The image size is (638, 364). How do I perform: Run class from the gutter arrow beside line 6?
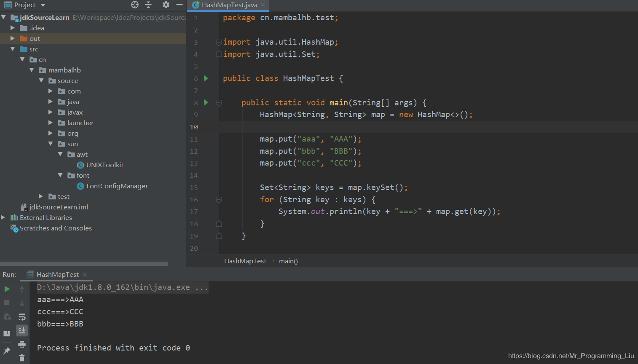pos(206,78)
